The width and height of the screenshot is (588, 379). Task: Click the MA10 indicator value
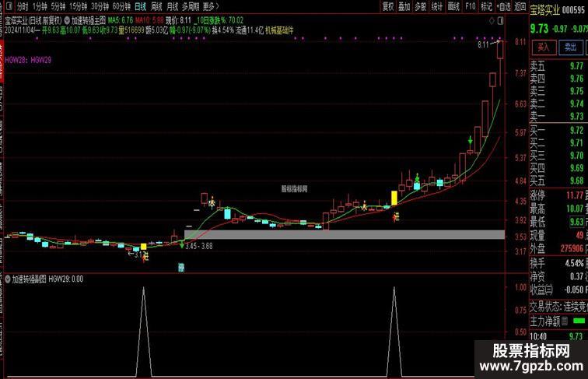[x=149, y=20]
